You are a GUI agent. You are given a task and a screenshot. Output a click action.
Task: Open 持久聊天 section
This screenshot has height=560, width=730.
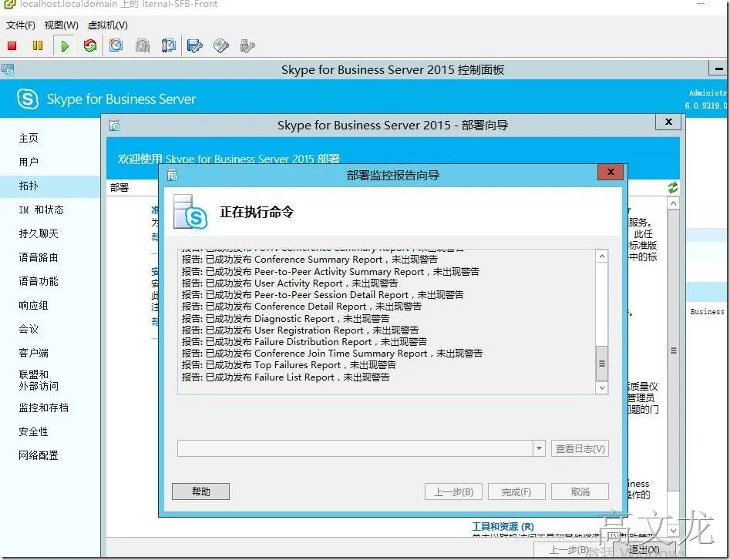point(39,233)
